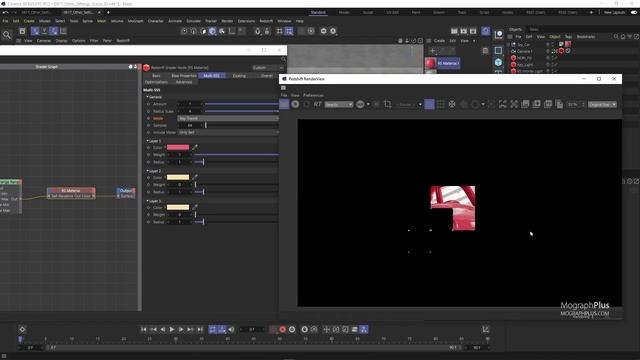
Task: Switch to the Standard layout
Action: click(318, 13)
